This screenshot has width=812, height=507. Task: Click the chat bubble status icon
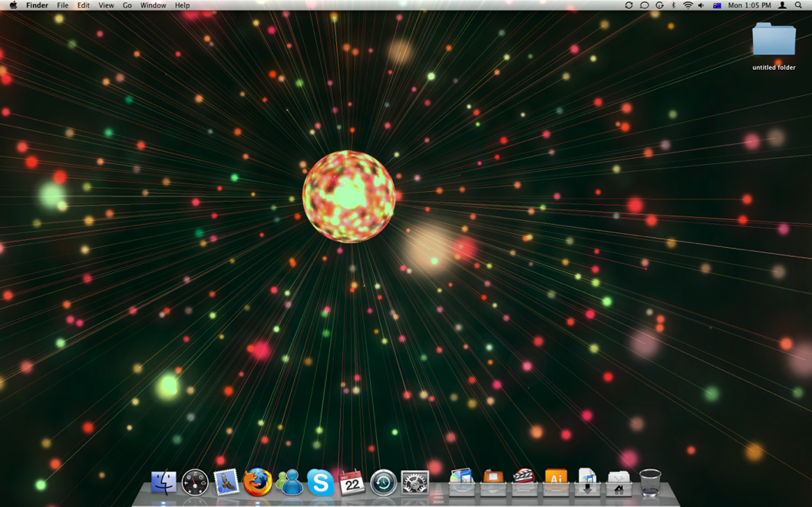click(x=644, y=5)
